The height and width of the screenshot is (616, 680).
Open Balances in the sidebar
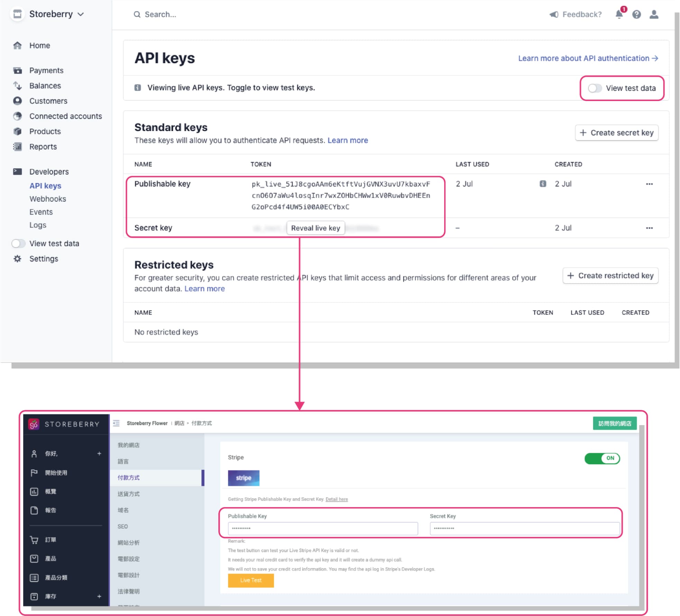45,86
